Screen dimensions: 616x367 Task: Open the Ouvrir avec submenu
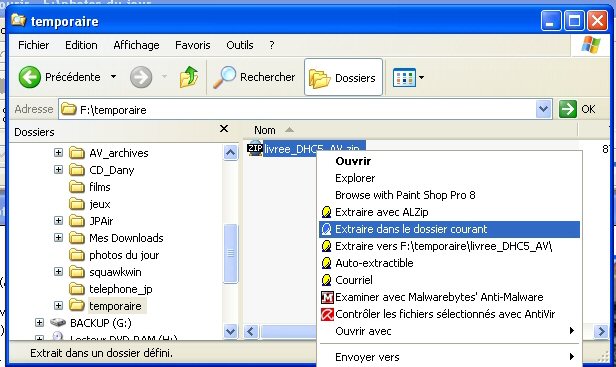coord(449,331)
